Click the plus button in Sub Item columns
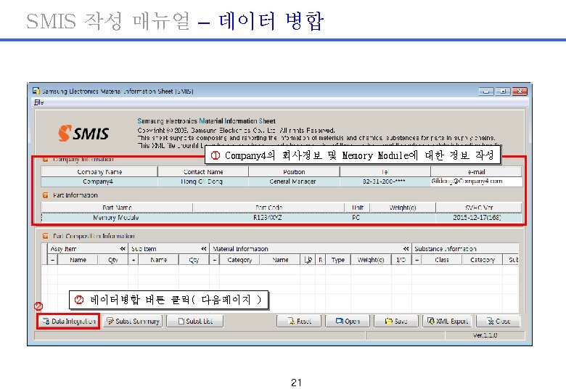The width and height of the screenshot is (566, 392). 134,260
